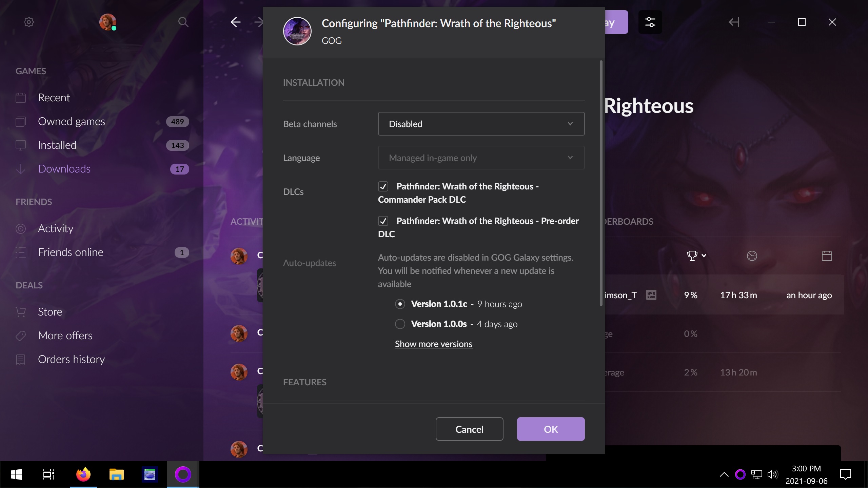Click Store cart icon
This screenshot has width=868, height=488.
[21, 312]
